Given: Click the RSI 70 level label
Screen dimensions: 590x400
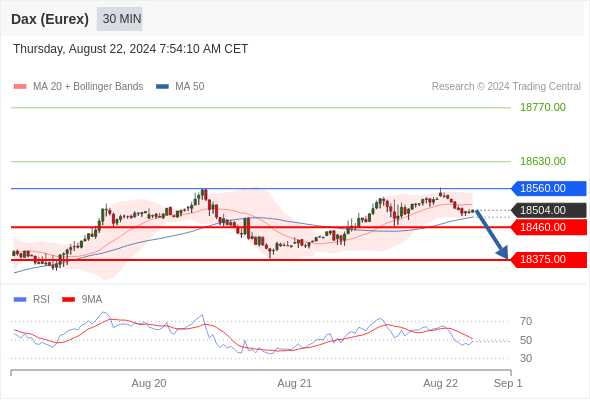Looking at the screenshot, I should [x=526, y=321].
